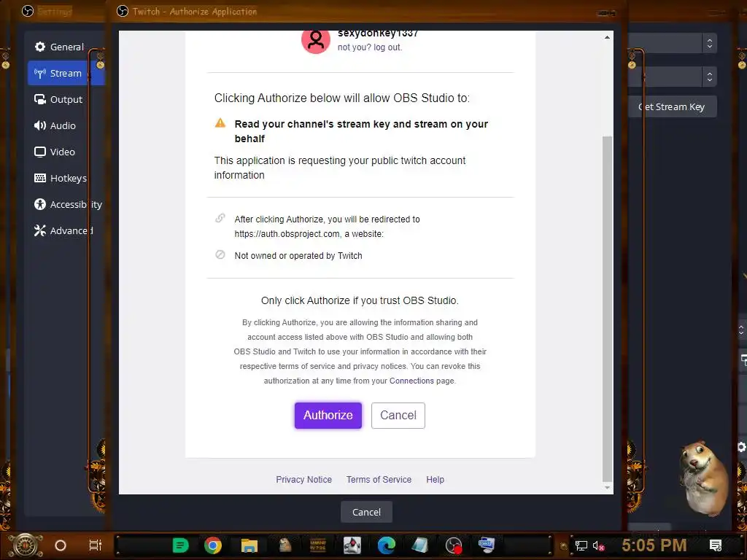Click the crossed-circle icon beside 'Not owned' text
The width and height of the screenshot is (747, 560).
point(220,254)
